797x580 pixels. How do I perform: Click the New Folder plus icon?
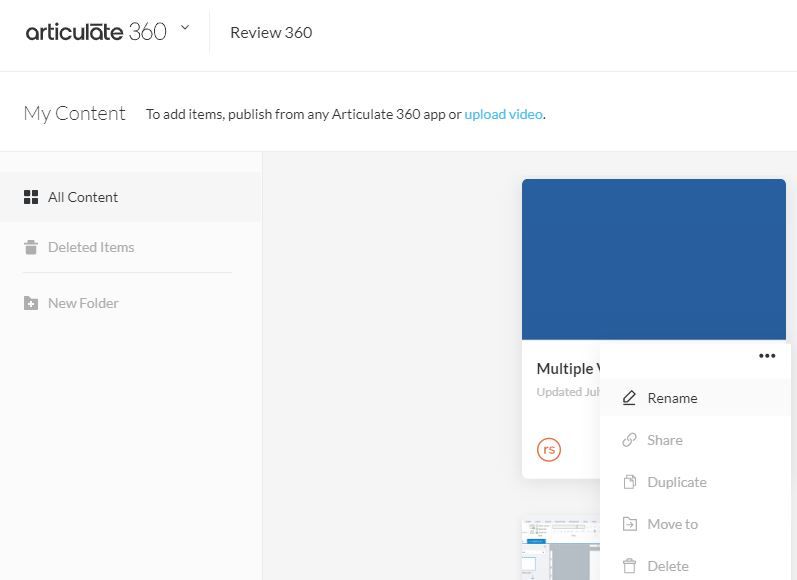[x=31, y=303]
